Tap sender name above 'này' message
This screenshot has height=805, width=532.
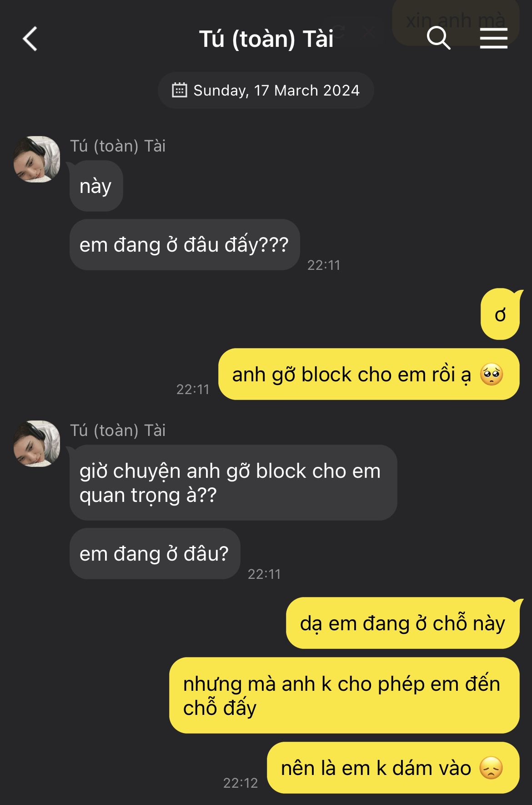(x=118, y=146)
